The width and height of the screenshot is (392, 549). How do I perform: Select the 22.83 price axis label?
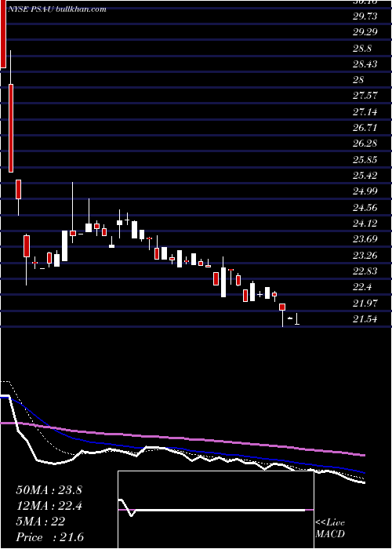click(x=365, y=271)
